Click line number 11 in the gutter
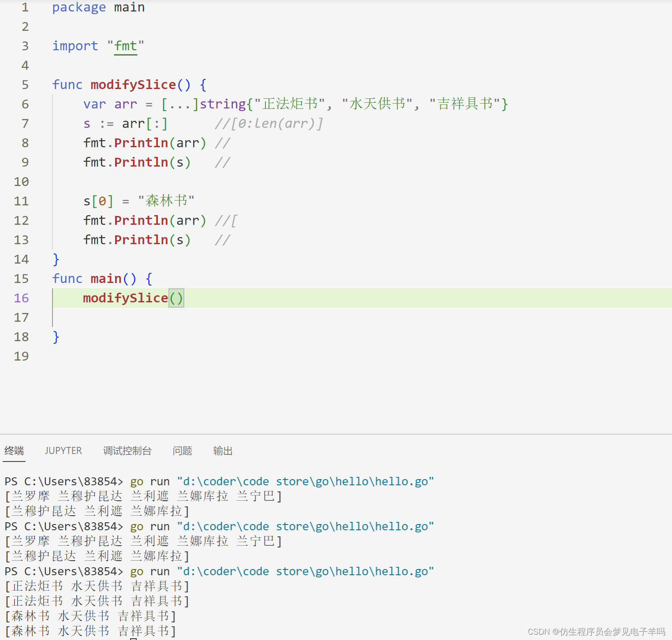672x640 pixels. point(21,201)
